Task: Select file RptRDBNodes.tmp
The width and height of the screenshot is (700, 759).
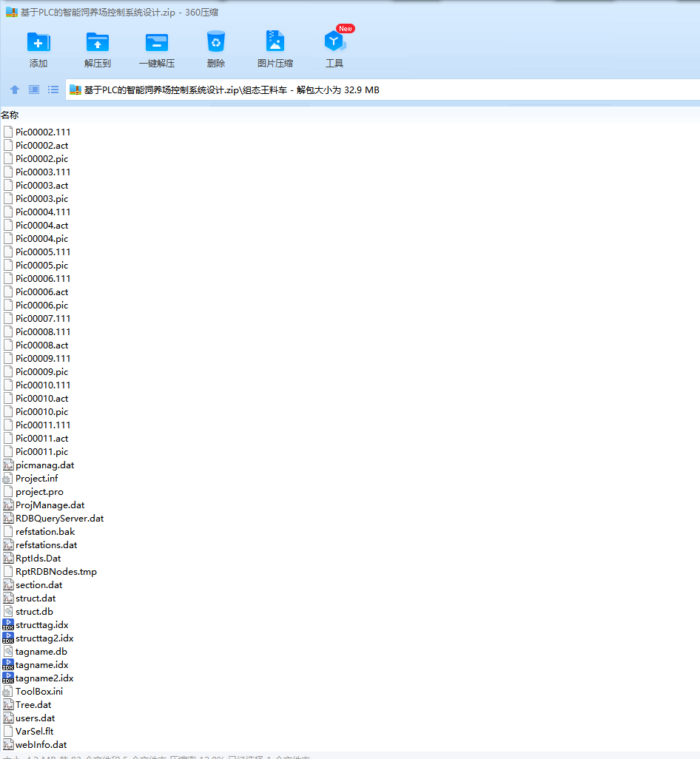Action: point(50,572)
